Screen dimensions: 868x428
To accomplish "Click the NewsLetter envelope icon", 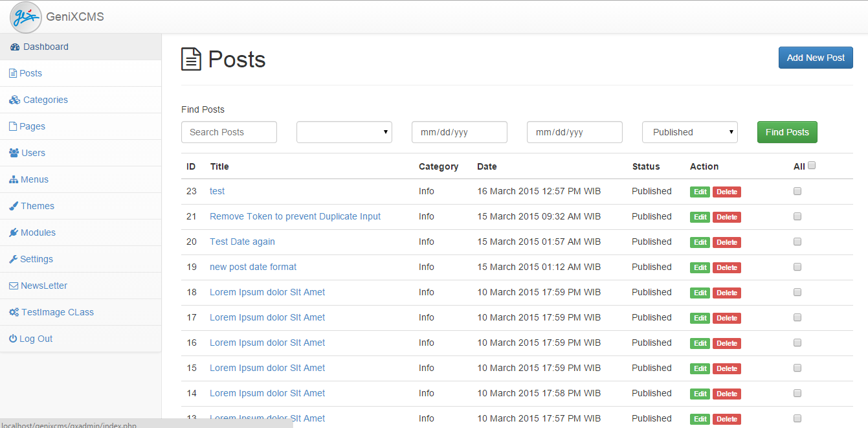I will click(x=12, y=285).
